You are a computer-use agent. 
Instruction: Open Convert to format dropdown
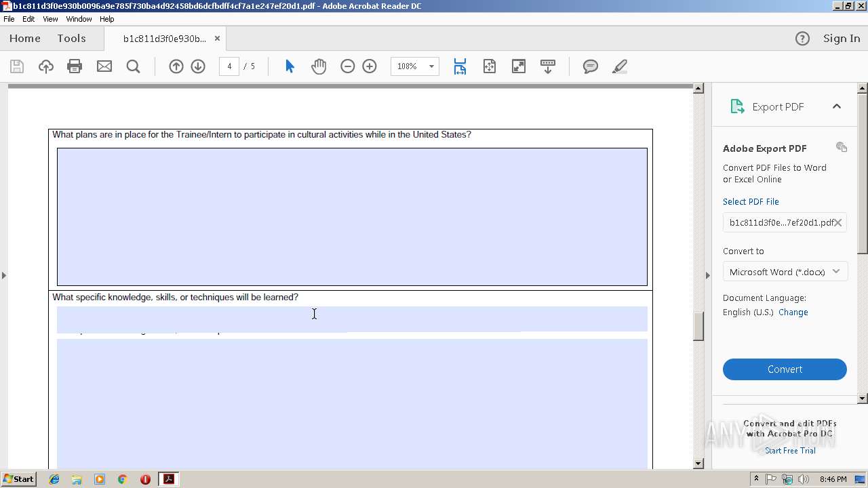click(x=785, y=272)
